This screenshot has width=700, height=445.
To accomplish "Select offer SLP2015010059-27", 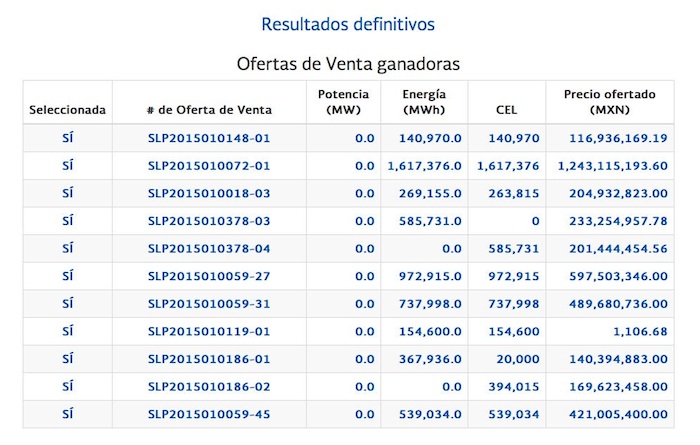I will [x=209, y=276].
